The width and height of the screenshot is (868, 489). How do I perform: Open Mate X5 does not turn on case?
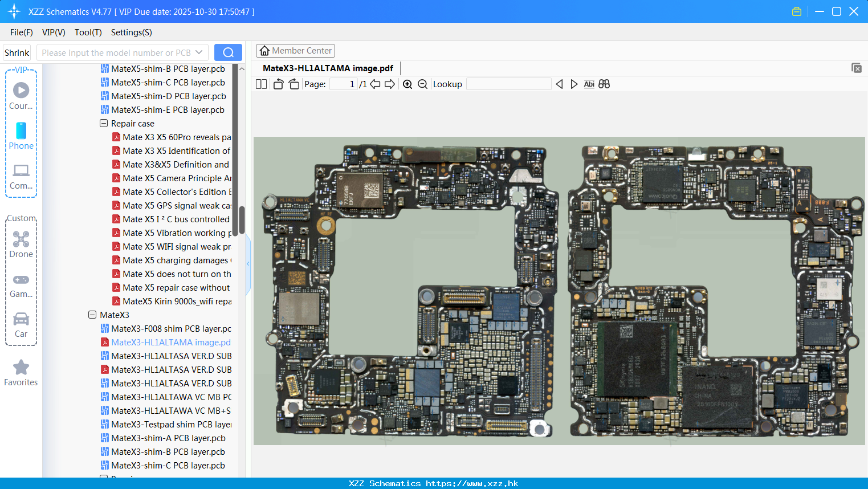(x=172, y=274)
